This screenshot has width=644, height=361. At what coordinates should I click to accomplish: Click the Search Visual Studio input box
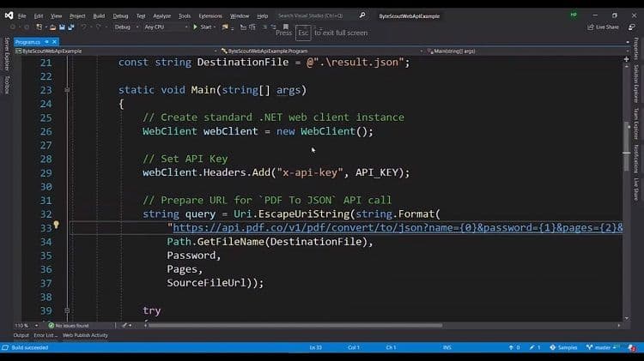coord(313,15)
